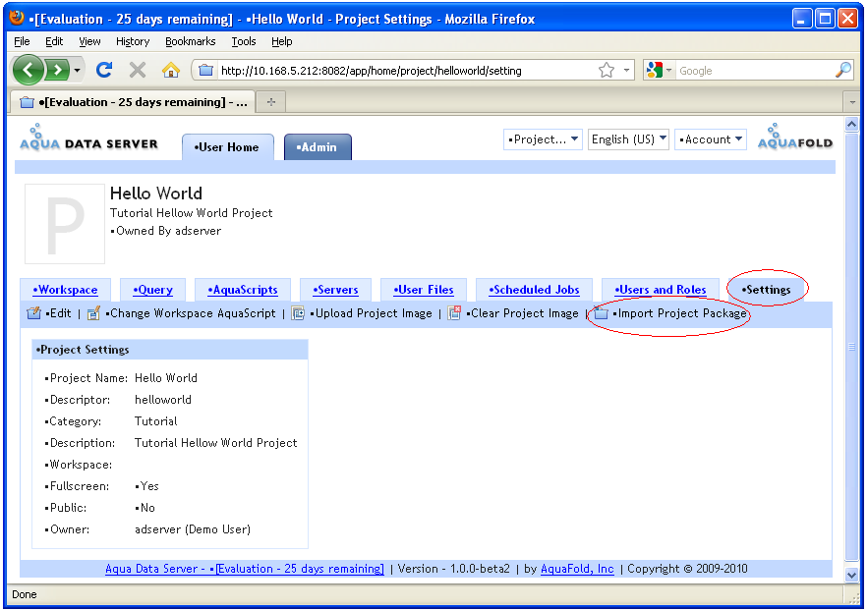Viewport: 868px width, 610px height.
Task: Click the 'Project Settings' panel header
Action: tap(170, 350)
